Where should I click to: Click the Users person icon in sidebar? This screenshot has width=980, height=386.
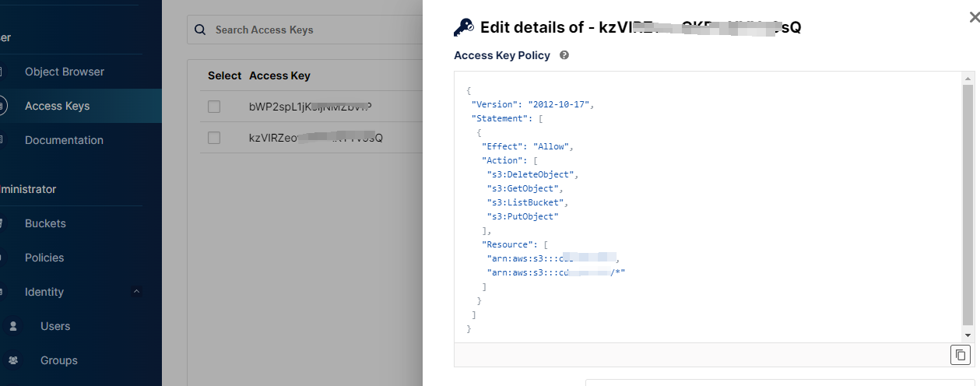13,326
